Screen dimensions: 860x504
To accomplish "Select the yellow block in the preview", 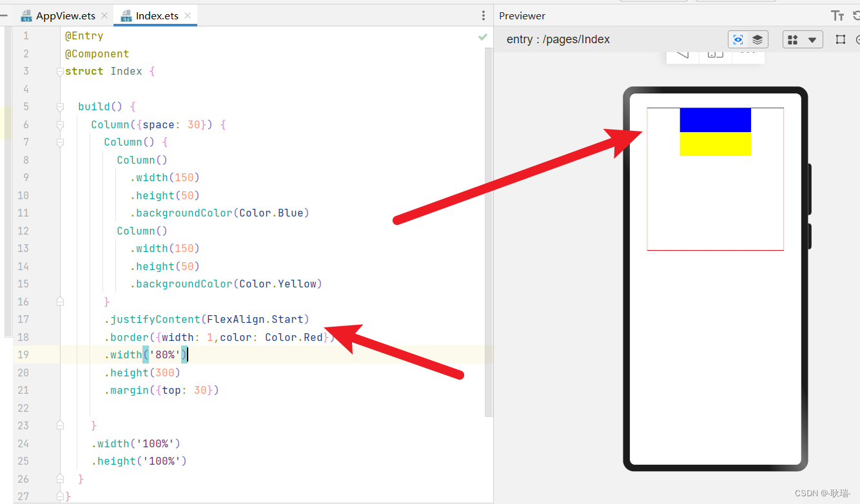I will (715, 144).
